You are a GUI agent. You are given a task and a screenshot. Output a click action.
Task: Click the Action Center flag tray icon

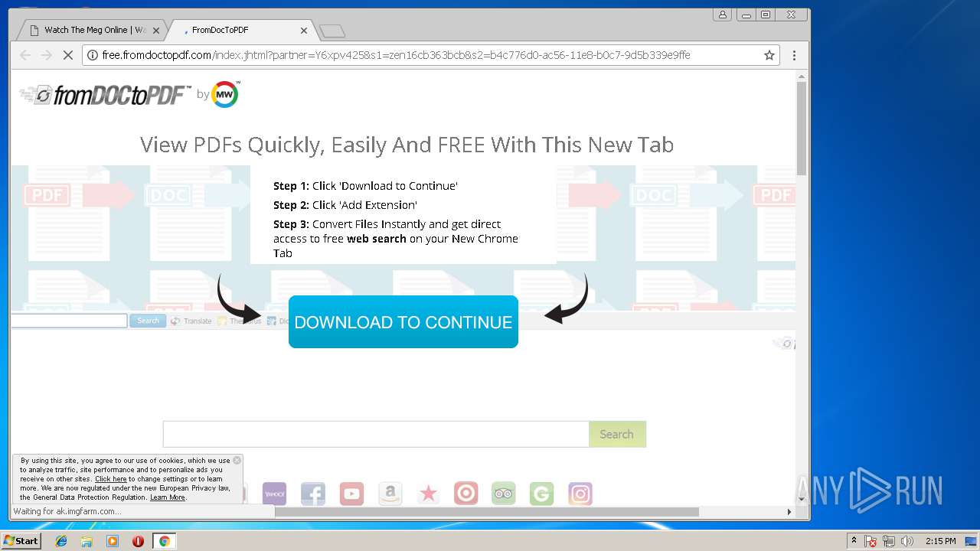click(x=871, y=541)
